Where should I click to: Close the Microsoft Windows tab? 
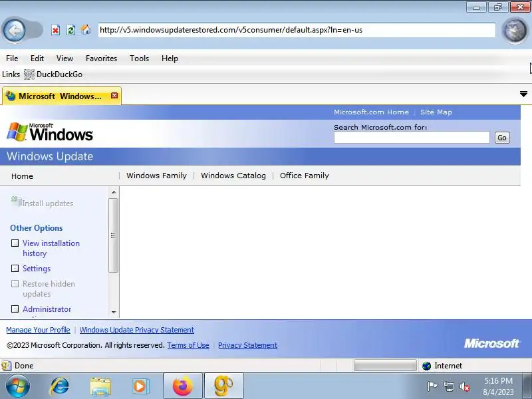[114, 96]
